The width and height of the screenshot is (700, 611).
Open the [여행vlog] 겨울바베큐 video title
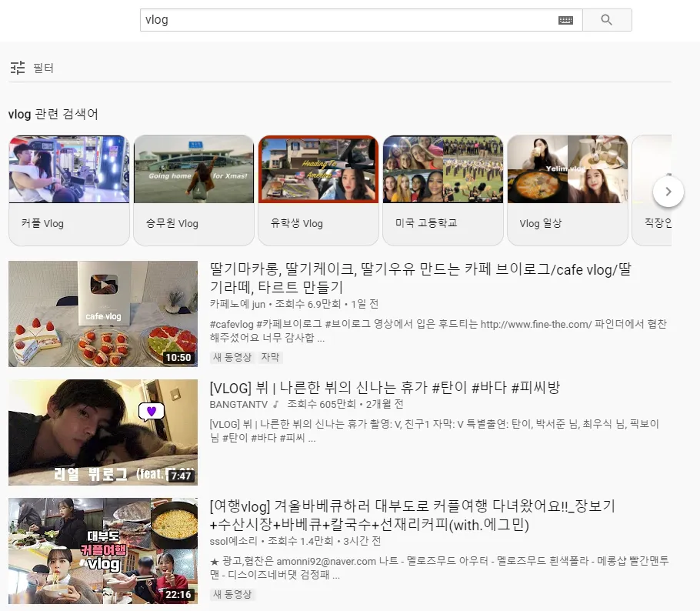(x=412, y=516)
